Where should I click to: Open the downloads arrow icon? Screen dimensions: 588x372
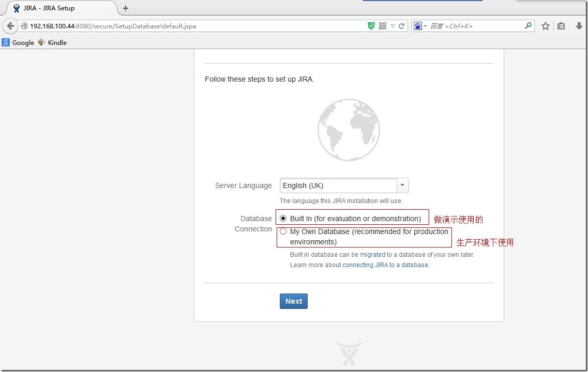click(x=579, y=26)
